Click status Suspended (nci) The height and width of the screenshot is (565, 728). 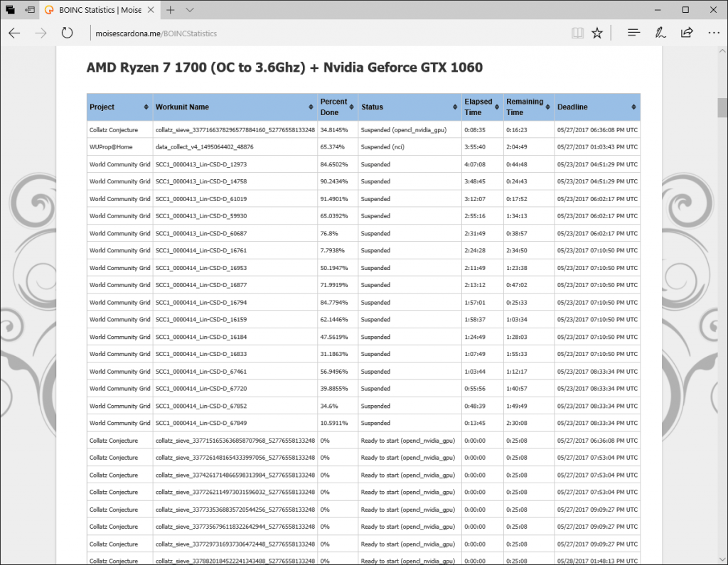pyautogui.click(x=382, y=147)
